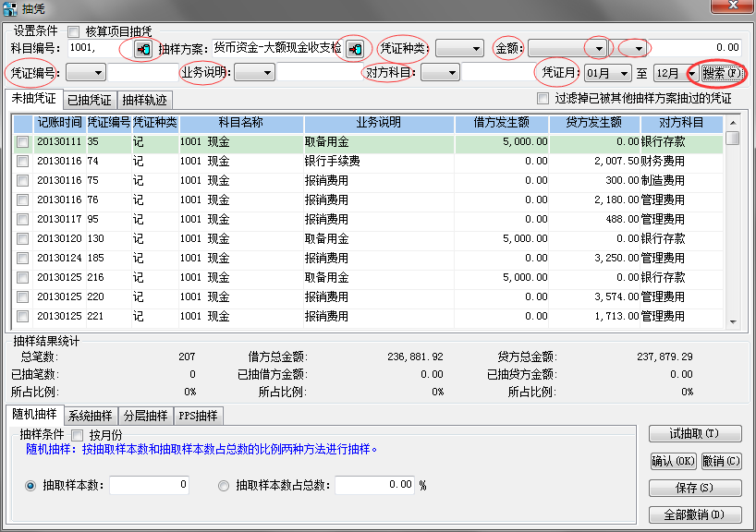Screen dimensions: 756x532
Task: Open the 抽样轨迹 tab
Action: coord(145,100)
